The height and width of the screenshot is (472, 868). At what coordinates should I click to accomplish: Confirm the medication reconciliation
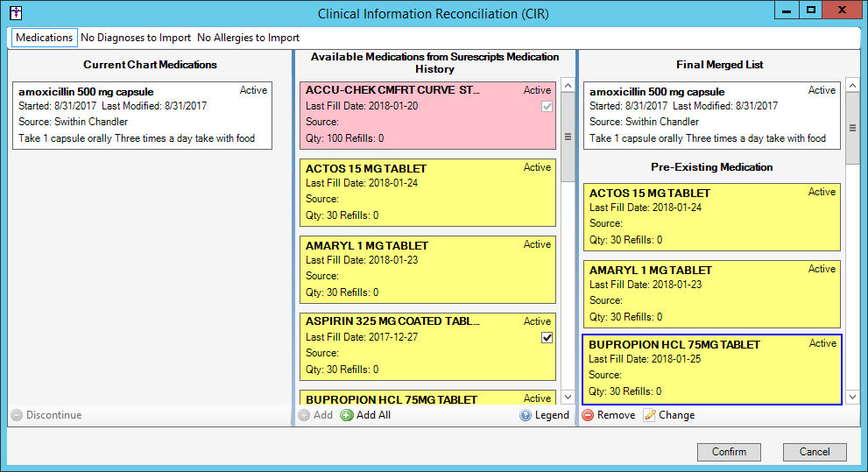(x=729, y=452)
